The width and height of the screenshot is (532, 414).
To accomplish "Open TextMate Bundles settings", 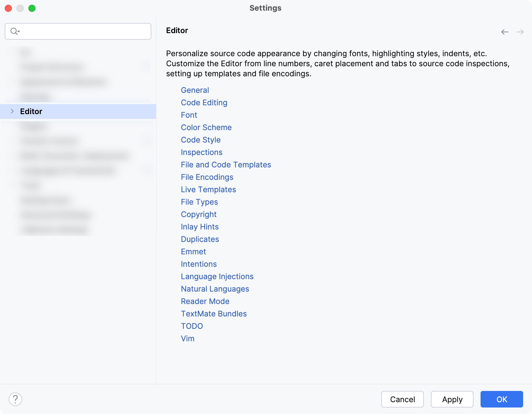I will (x=214, y=313).
